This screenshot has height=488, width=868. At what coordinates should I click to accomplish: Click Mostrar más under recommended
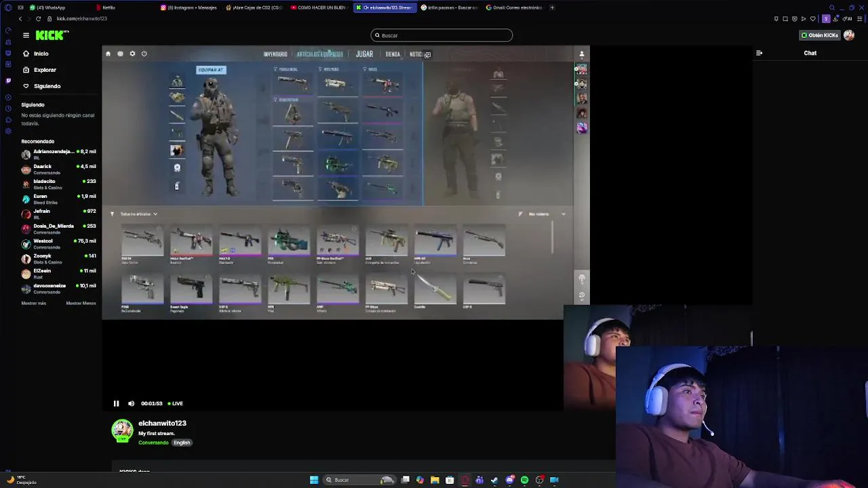click(34, 303)
